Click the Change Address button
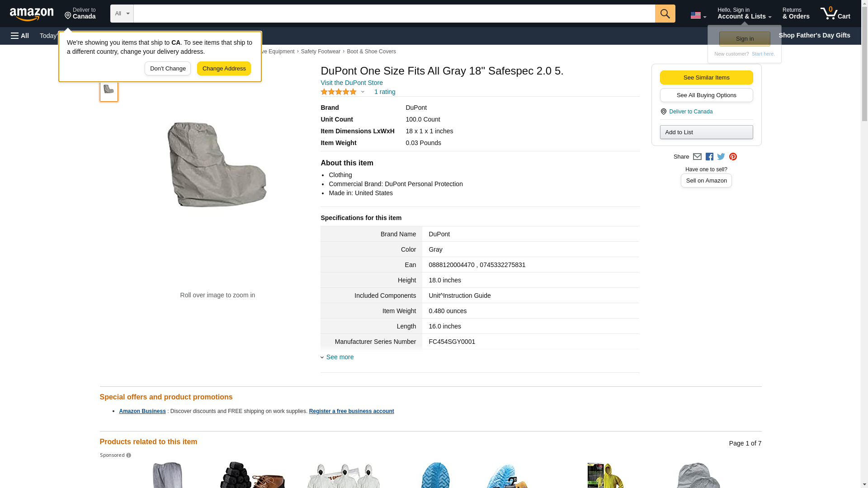 [224, 69]
